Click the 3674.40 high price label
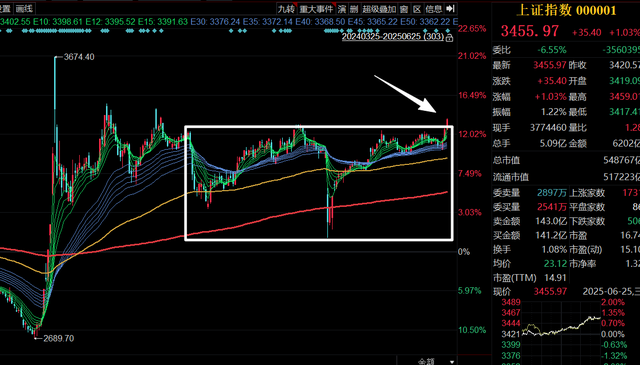 [79, 57]
